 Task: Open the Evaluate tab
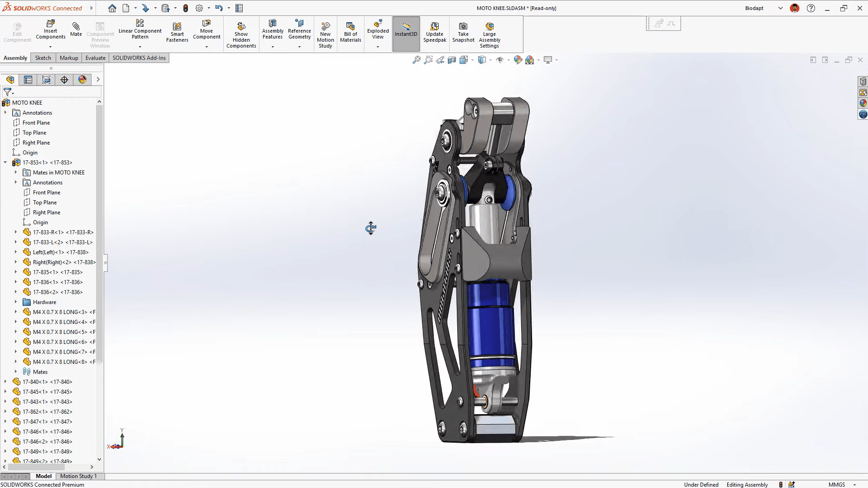pos(96,58)
